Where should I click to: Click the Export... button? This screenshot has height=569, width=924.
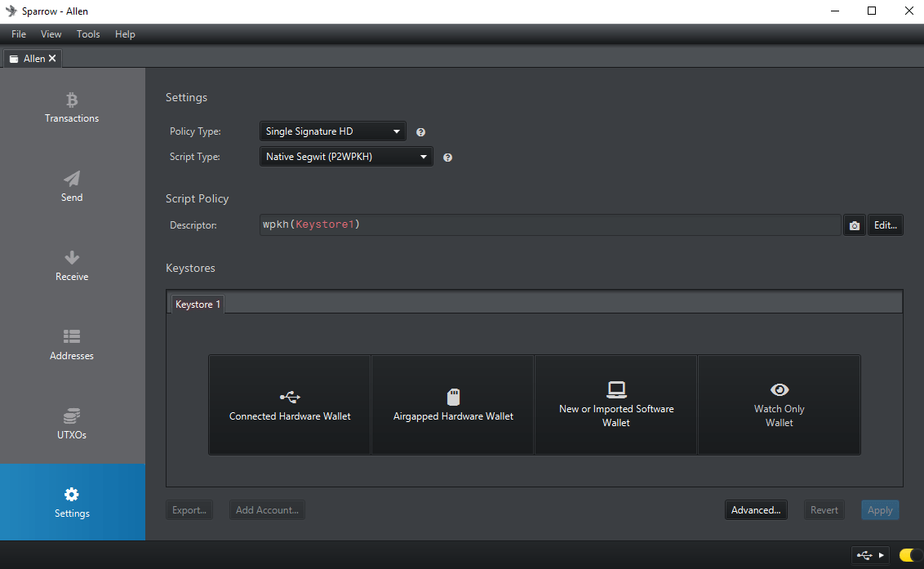click(189, 510)
